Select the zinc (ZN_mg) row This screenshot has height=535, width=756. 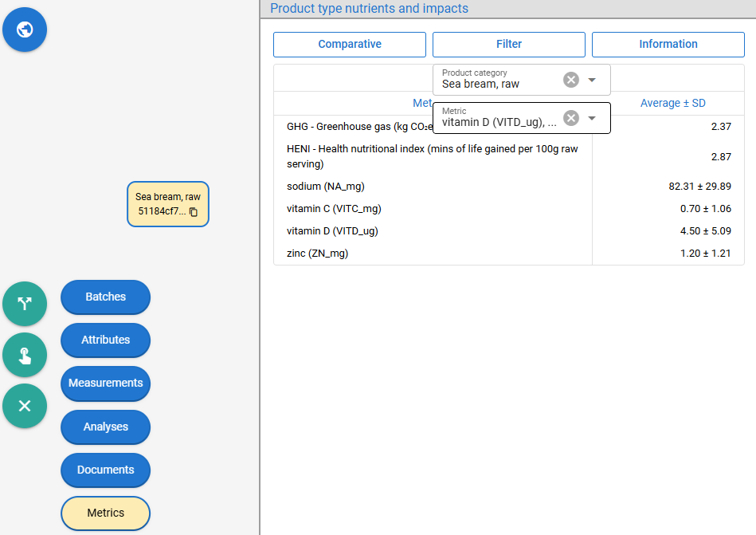509,254
